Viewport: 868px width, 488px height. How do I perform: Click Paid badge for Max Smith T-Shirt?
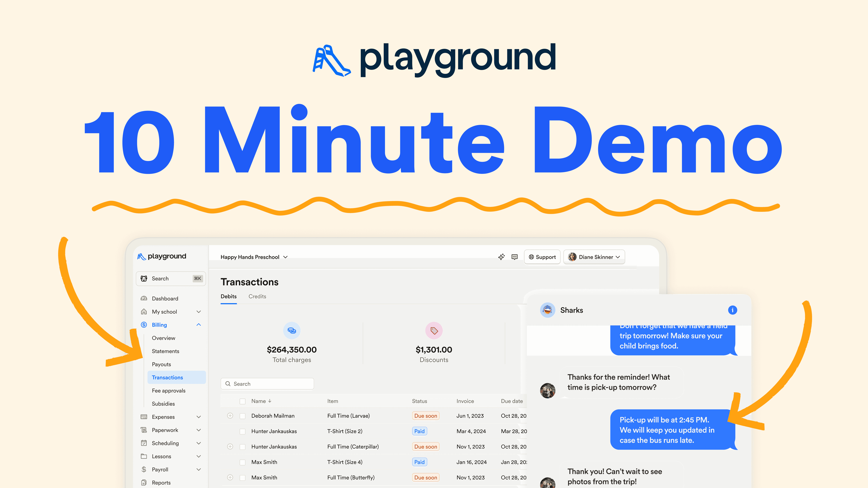tap(420, 462)
